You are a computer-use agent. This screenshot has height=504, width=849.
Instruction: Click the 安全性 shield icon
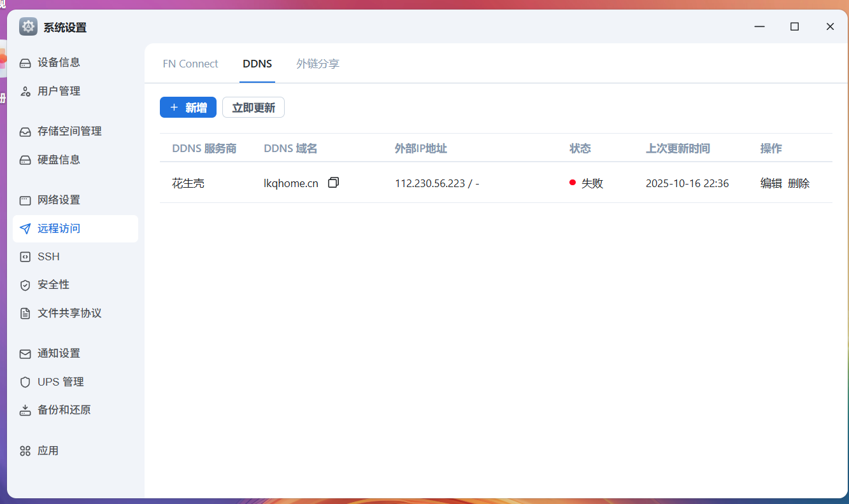[25, 285]
